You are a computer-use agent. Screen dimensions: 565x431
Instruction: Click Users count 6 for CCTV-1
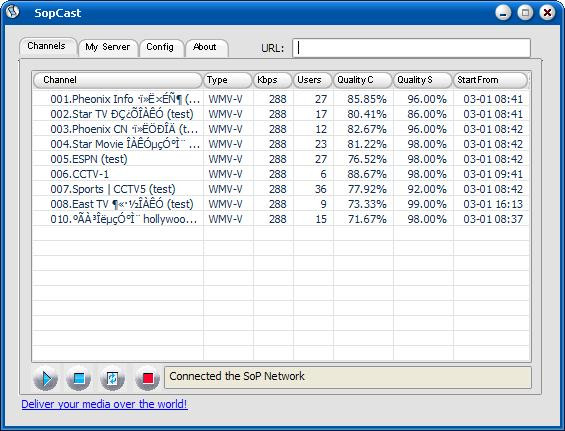click(324, 174)
